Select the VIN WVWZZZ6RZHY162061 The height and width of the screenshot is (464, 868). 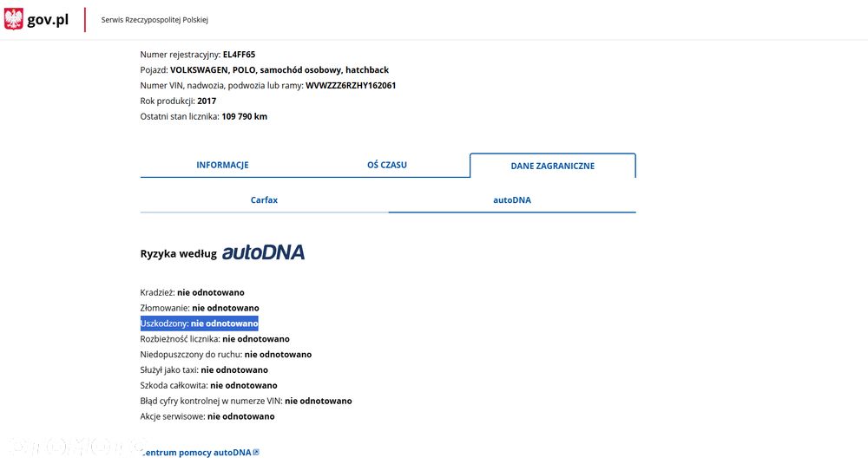(351, 86)
